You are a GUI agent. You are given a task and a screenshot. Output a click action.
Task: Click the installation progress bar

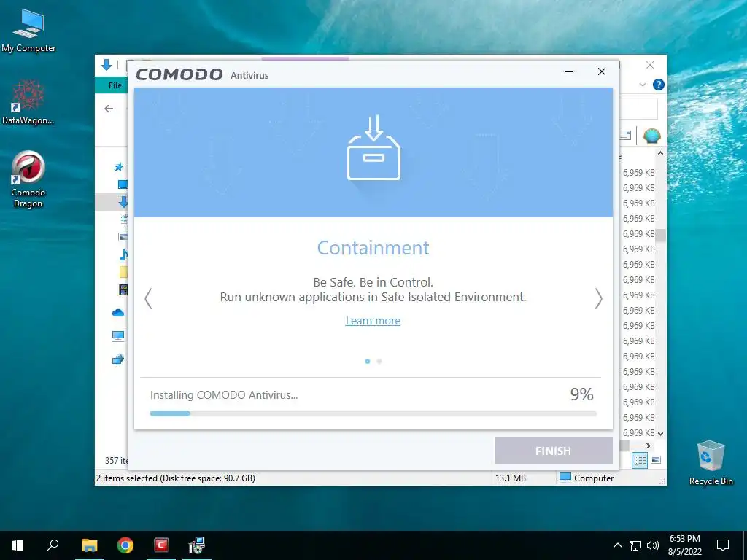[373, 413]
